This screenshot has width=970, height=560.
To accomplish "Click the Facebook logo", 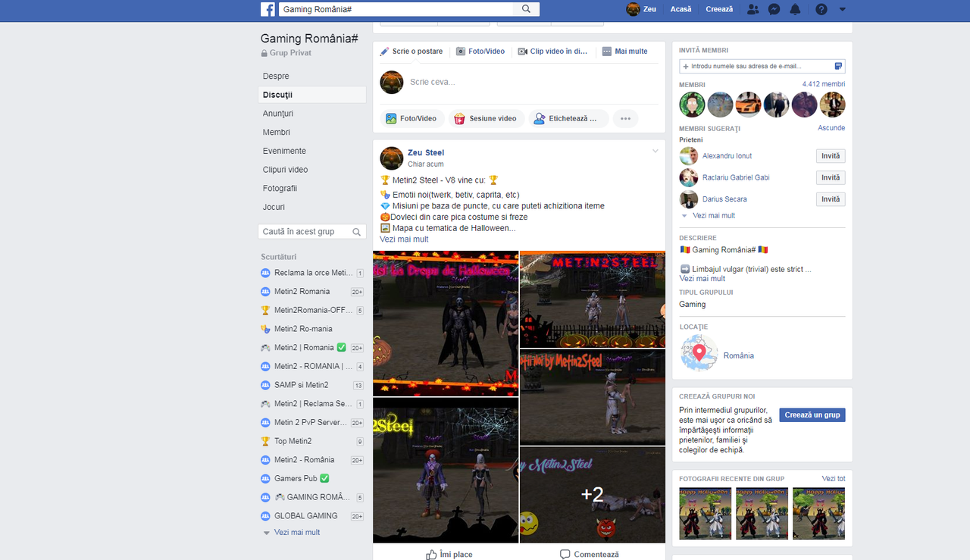I will [x=268, y=8].
